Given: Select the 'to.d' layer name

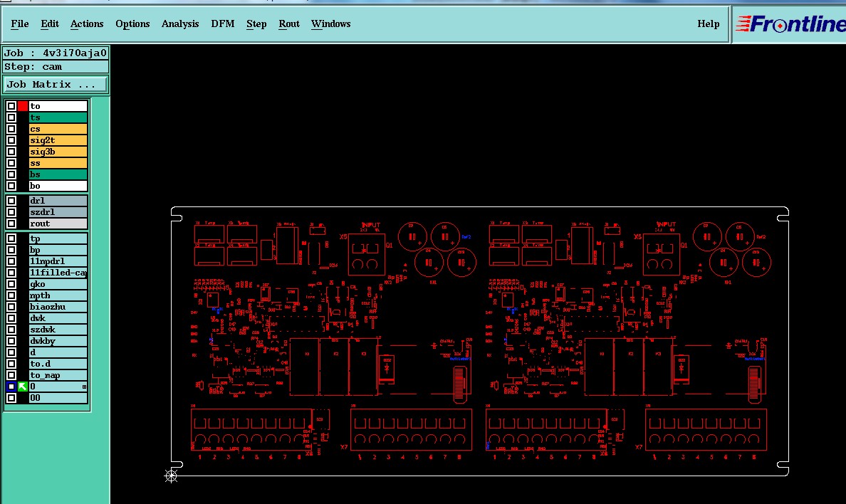Looking at the screenshot, I should [58, 364].
